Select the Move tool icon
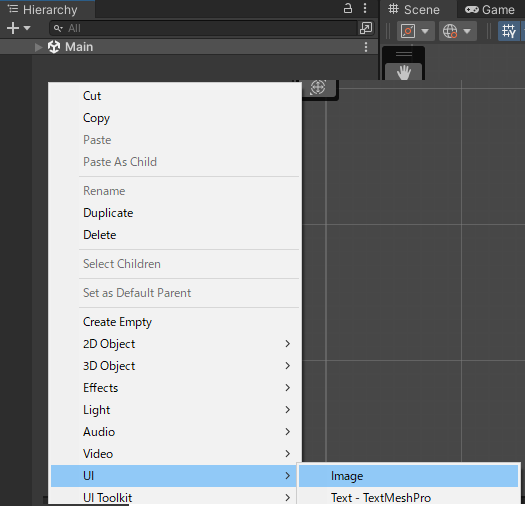This screenshot has width=525, height=506. tap(317, 88)
